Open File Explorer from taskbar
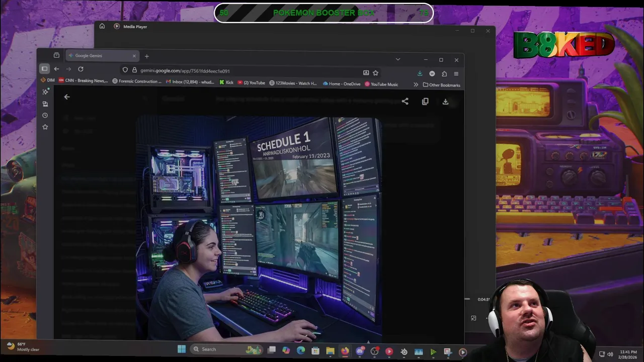 [x=330, y=351]
